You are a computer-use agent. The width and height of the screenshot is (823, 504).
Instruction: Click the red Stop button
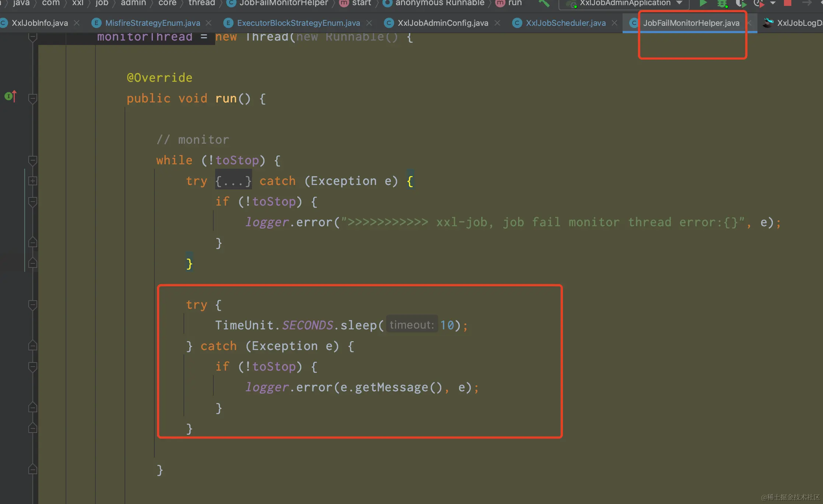(788, 3)
